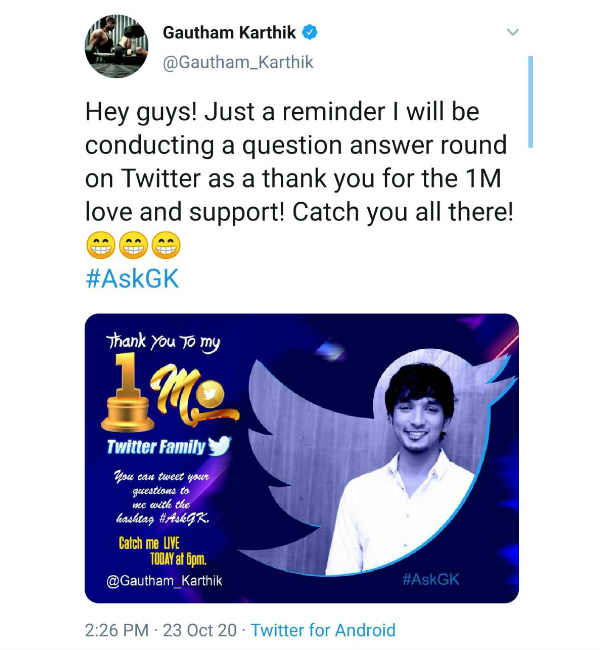The image size is (600, 650).
Task: Click the bird icon beside Twitter Family
Action: tap(219, 446)
